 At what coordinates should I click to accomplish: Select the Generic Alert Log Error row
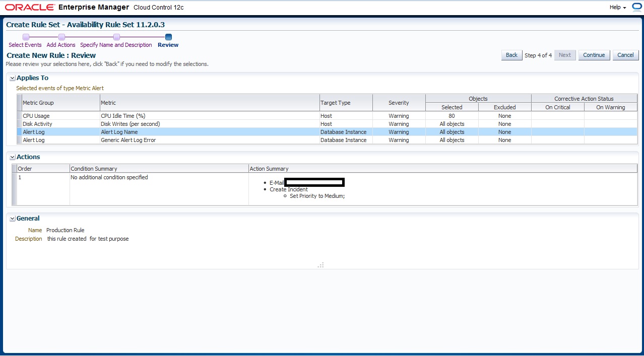[x=128, y=140]
